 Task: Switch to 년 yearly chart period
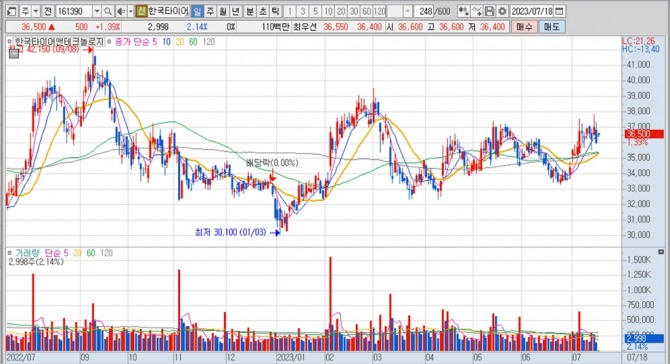pyautogui.click(x=236, y=11)
